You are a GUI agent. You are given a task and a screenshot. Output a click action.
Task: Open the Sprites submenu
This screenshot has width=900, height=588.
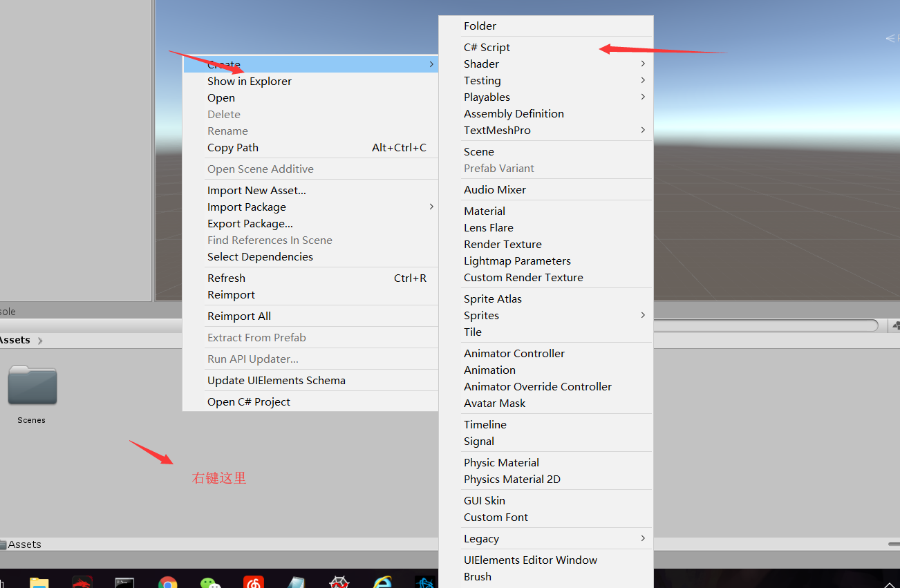click(642, 315)
